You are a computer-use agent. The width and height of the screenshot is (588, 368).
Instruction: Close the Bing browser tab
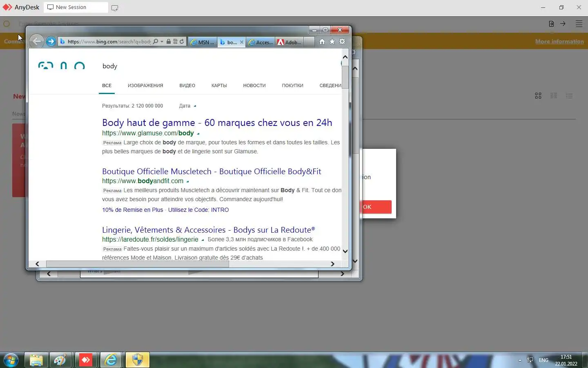click(242, 42)
